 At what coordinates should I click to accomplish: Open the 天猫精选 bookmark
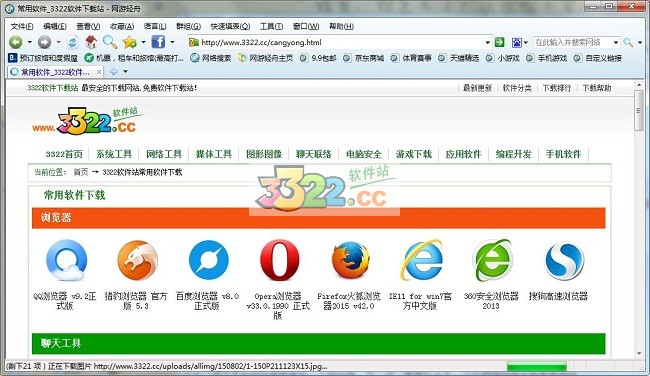pyautogui.click(x=459, y=58)
